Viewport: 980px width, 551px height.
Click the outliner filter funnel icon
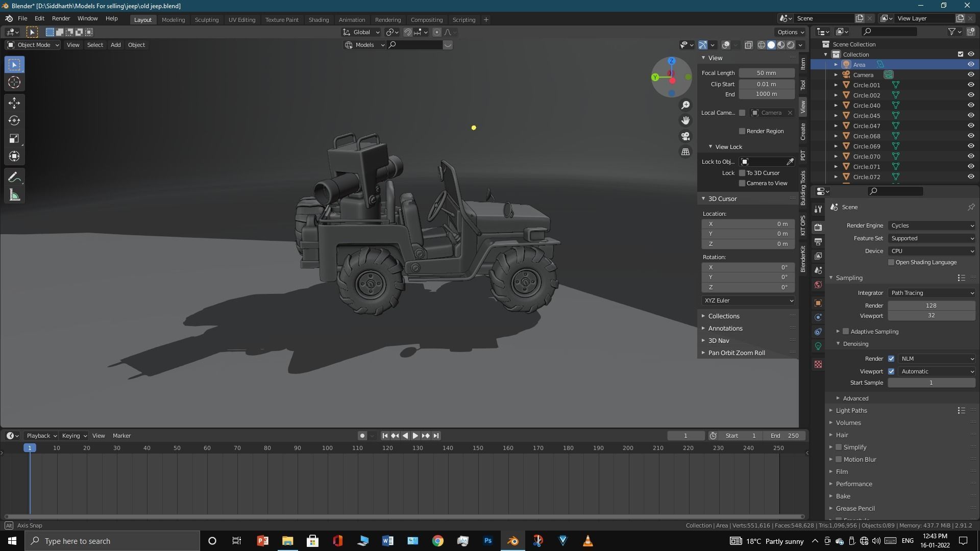click(951, 32)
